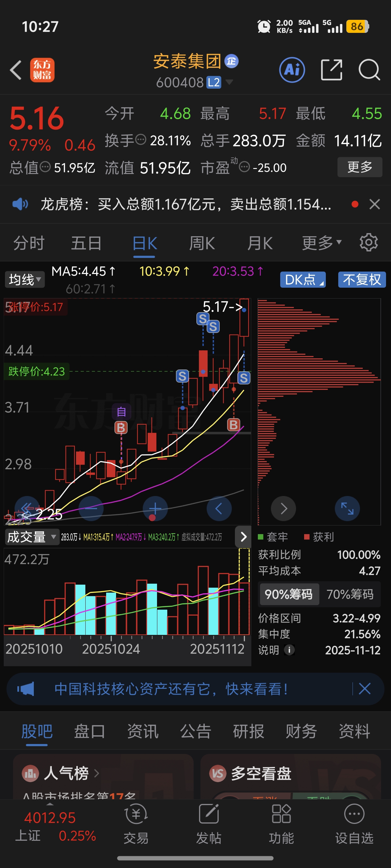The height and width of the screenshot is (868, 391).
Task: Open 资讯 tab
Action: (x=143, y=731)
